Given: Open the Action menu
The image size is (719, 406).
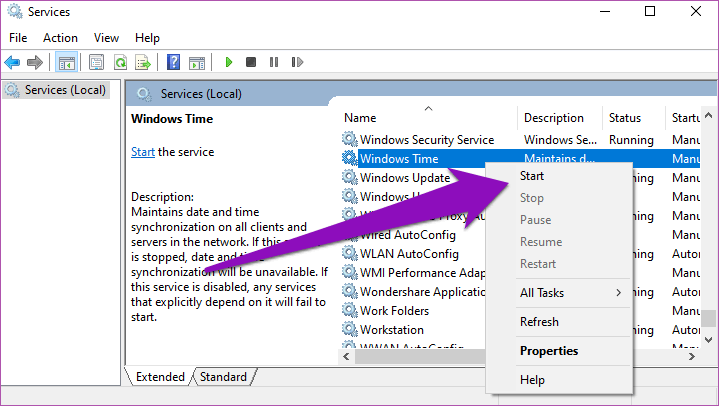Looking at the screenshot, I should click(60, 38).
